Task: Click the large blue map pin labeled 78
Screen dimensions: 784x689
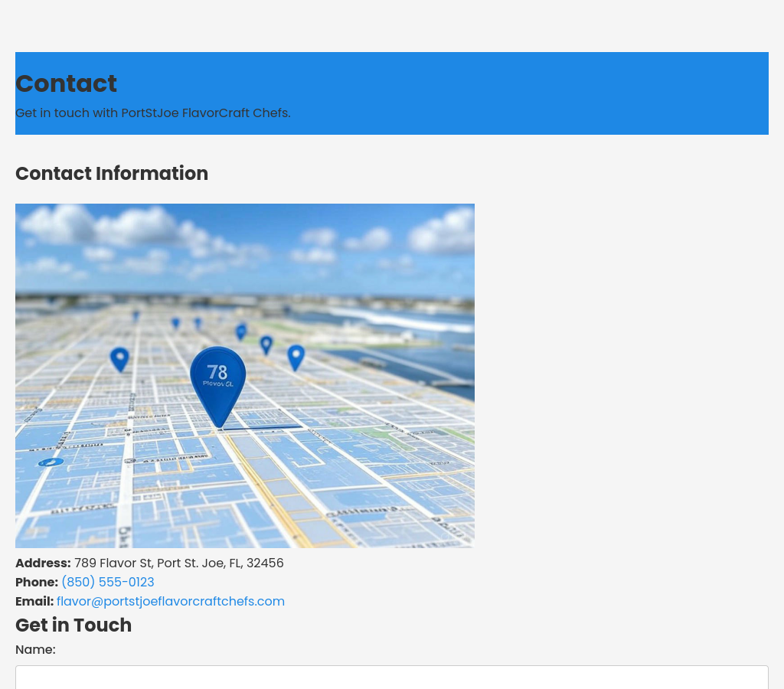Action: click(x=217, y=380)
